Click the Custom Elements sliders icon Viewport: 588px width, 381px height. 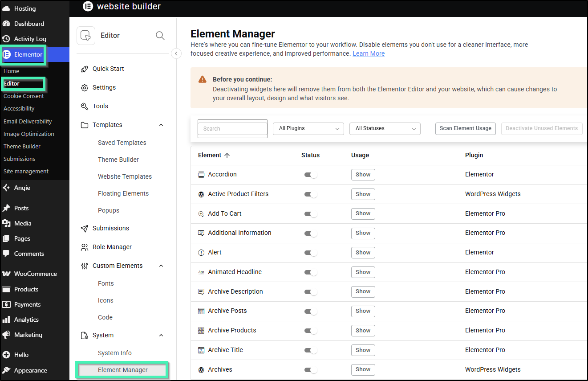85,266
